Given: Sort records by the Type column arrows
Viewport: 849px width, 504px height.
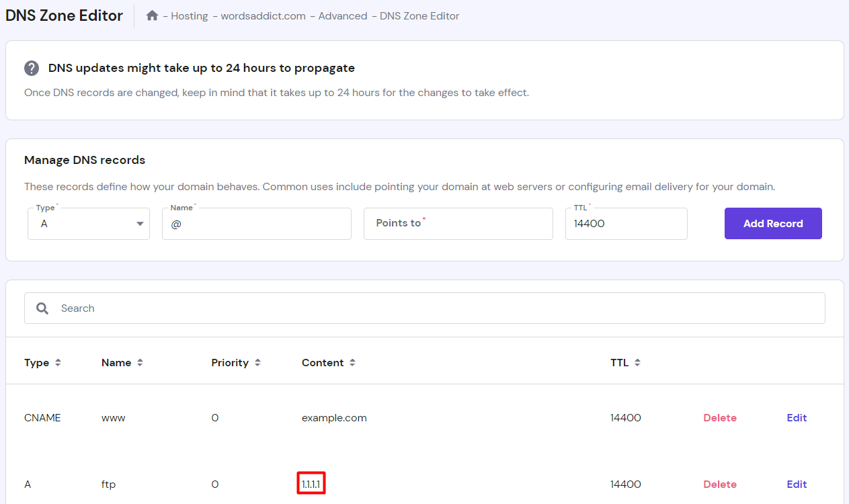Looking at the screenshot, I should [57, 362].
